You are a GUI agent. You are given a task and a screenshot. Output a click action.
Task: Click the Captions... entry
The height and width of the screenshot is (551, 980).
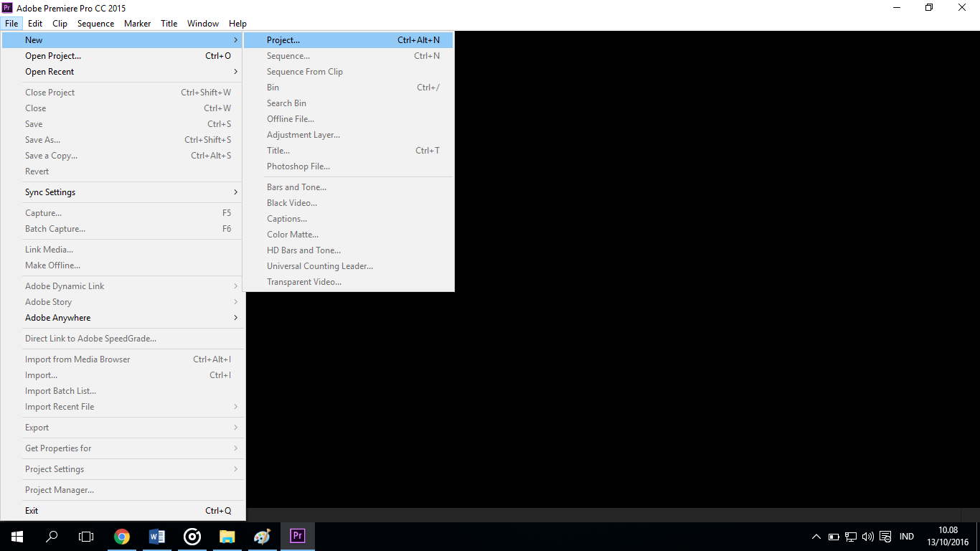pyautogui.click(x=349, y=219)
